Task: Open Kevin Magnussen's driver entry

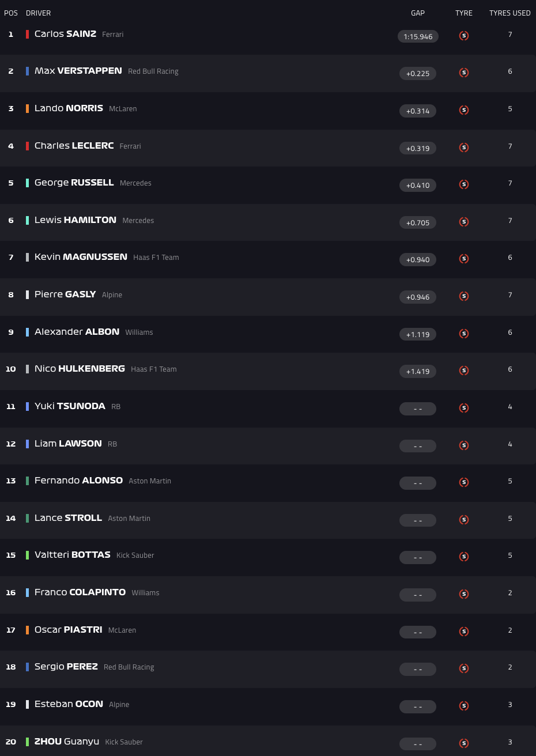Action: (81, 257)
